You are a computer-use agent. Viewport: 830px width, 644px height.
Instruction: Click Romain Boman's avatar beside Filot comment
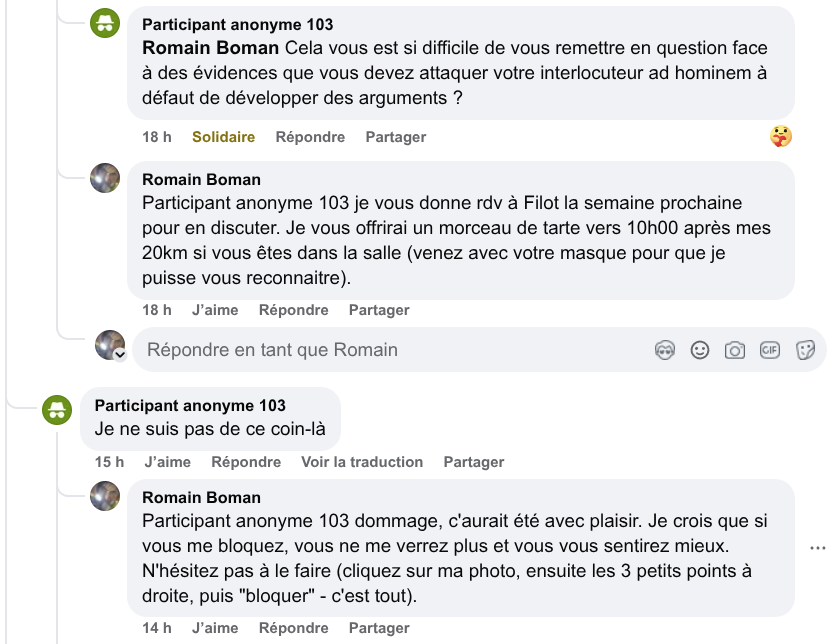pos(105,179)
